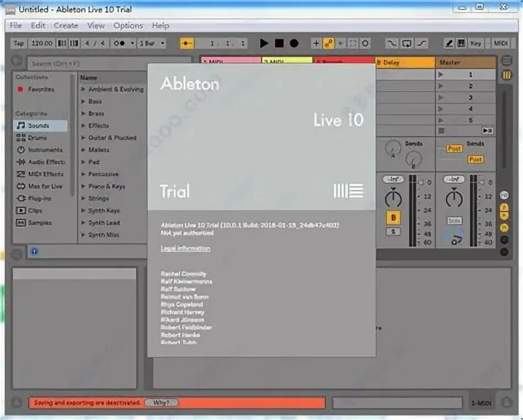
Task: Click the Punch-Out switch icon
Action: tap(421, 44)
